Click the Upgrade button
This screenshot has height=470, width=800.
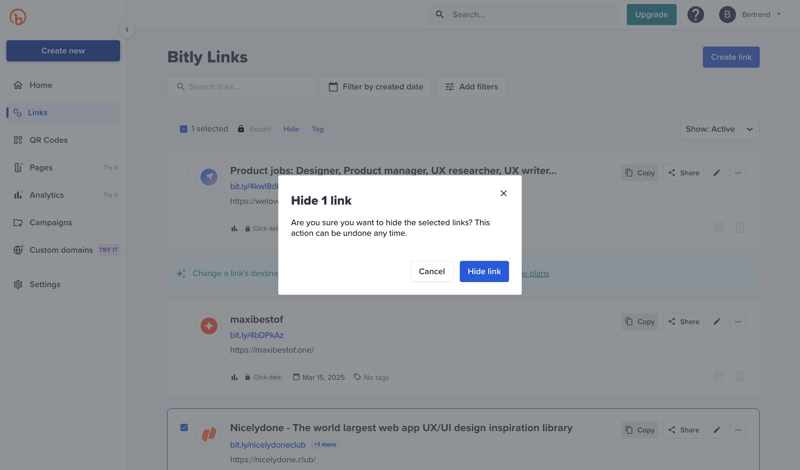(x=652, y=14)
